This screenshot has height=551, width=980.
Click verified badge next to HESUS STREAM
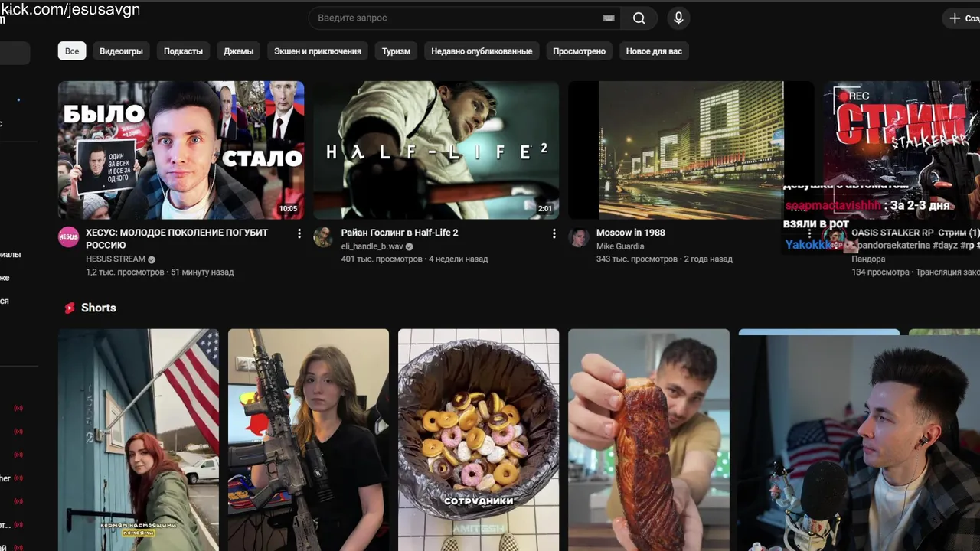(x=152, y=259)
